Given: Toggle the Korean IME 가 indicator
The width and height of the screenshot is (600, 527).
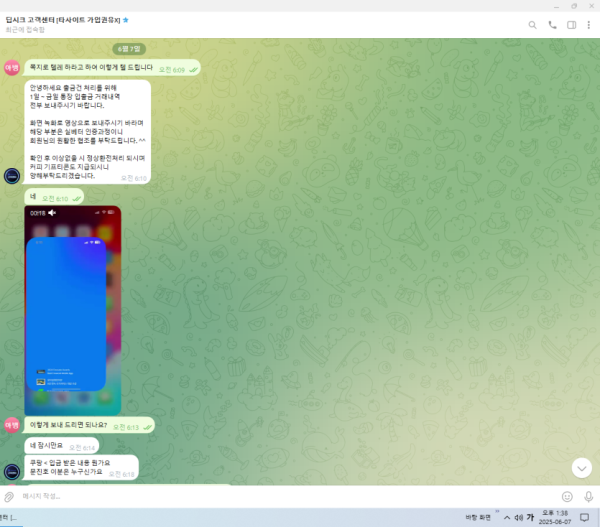Looking at the screenshot, I should [530, 517].
